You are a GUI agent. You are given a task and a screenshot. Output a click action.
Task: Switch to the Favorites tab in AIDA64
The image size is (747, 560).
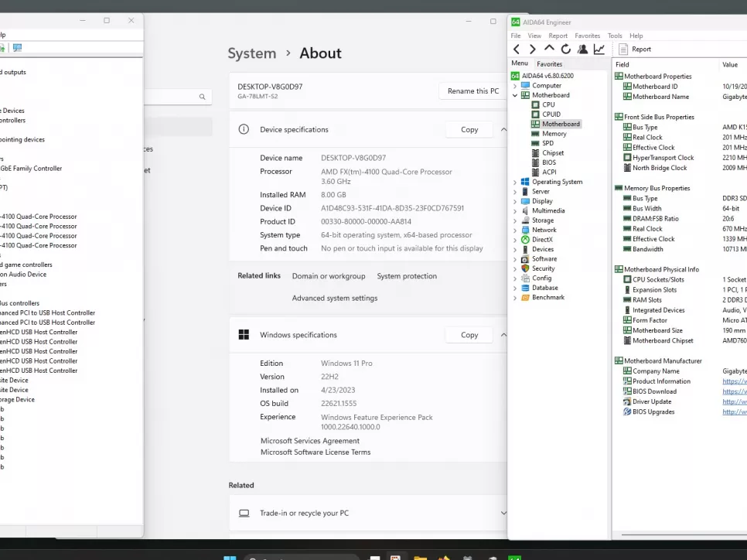click(x=549, y=64)
